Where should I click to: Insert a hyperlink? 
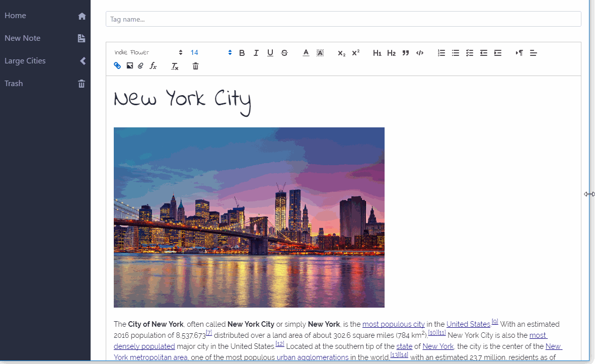point(117,66)
